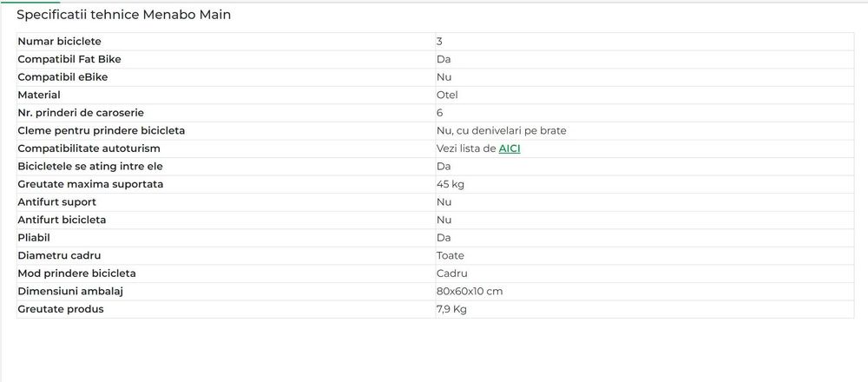This screenshot has height=382, width=868.
Task: Click the 'Antifurt suport' label
Action: click(x=56, y=202)
